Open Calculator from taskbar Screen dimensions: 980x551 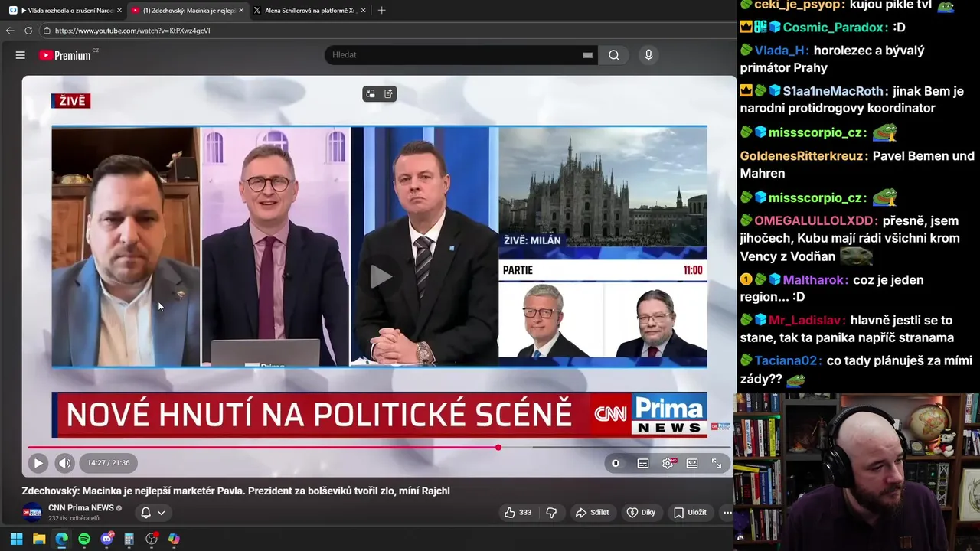coord(129,539)
